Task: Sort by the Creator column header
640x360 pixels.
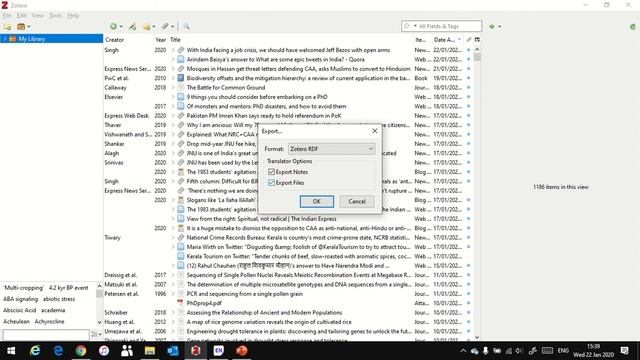Action: [128, 40]
